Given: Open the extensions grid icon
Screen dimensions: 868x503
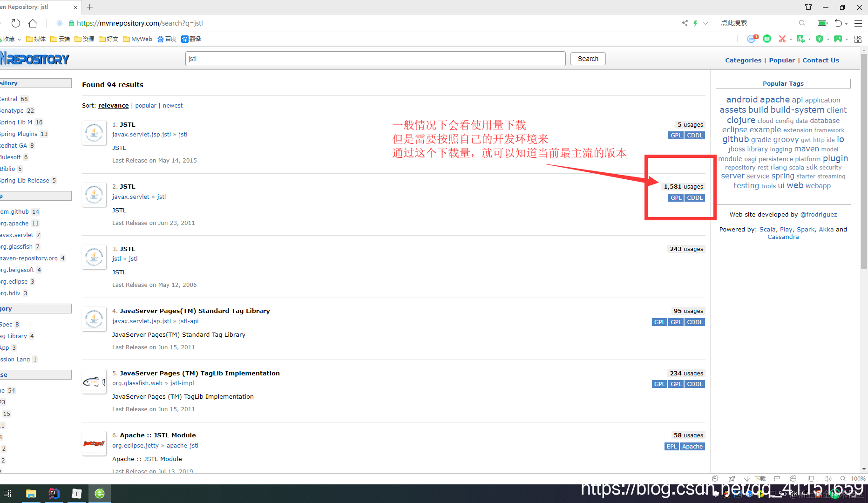Looking at the screenshot, I should tap(858, 39).
